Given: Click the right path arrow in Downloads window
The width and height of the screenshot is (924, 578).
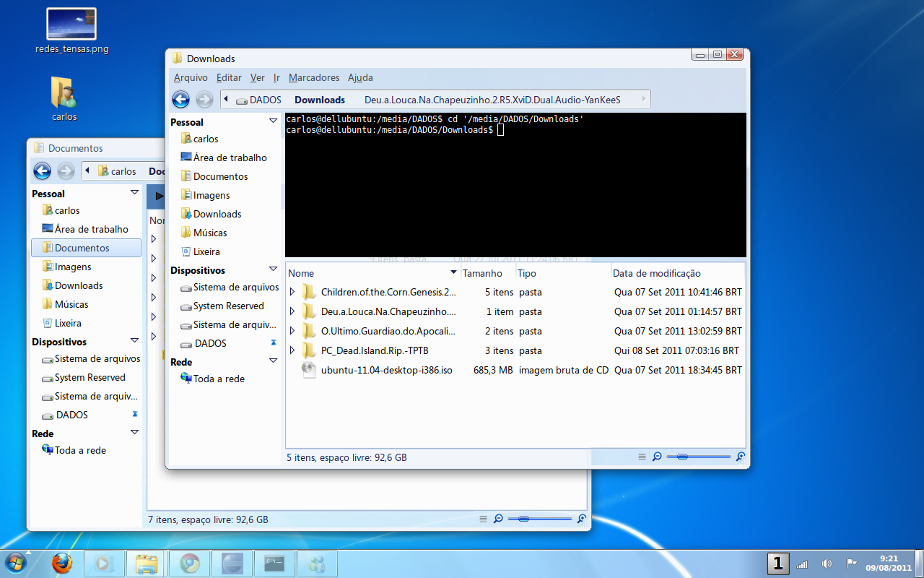Looking at the screenshot, I should coord(645,100).
